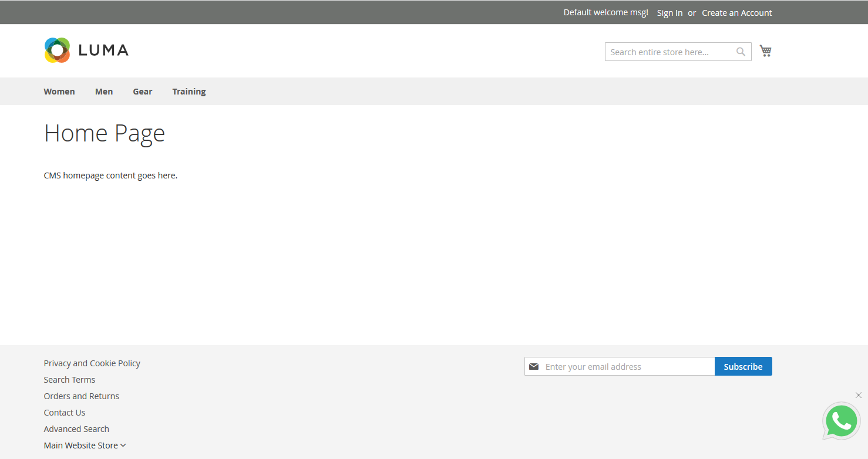Open the WhatsApp chat widget
The image size is (868, 459).
point(841,421)
